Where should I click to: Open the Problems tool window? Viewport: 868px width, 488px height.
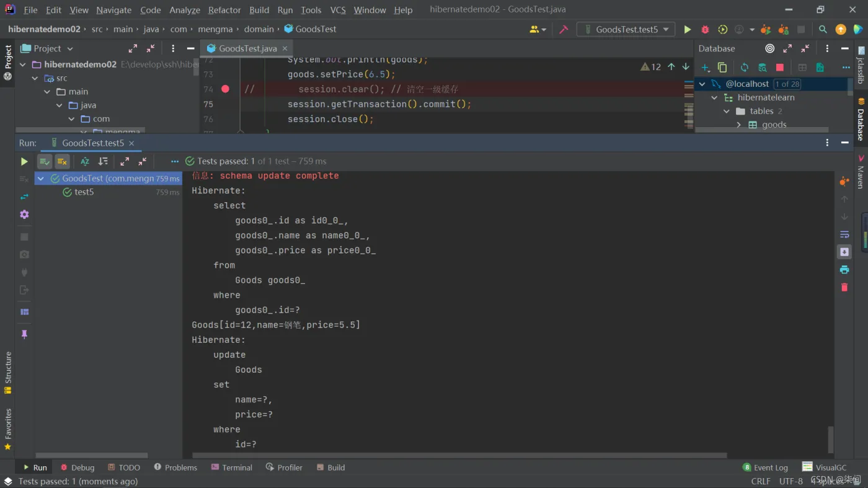(x=175, y=468)
